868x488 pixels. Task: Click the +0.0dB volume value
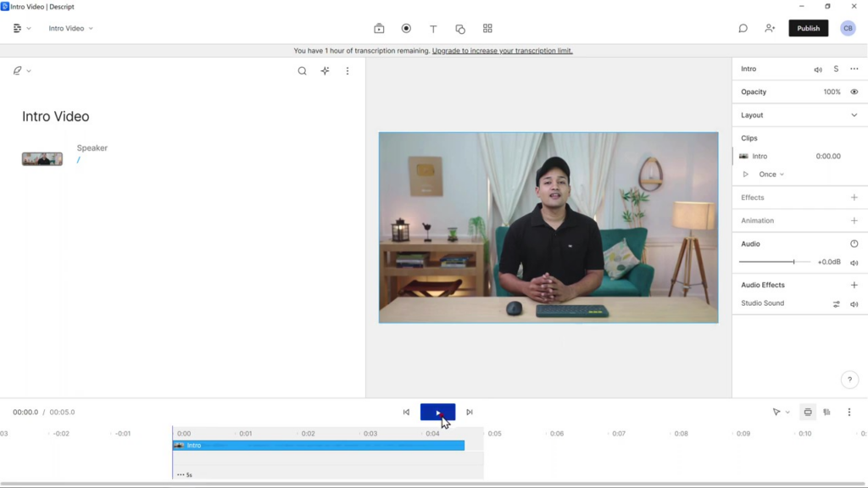point(829,262)
